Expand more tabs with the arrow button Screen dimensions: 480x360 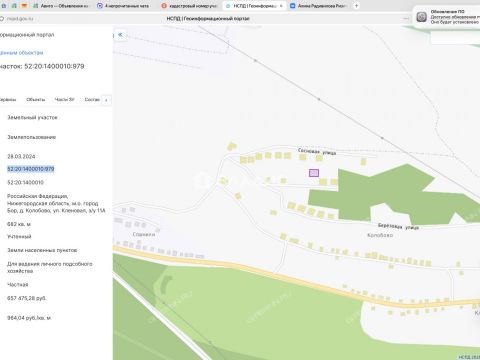coord(106,100)
